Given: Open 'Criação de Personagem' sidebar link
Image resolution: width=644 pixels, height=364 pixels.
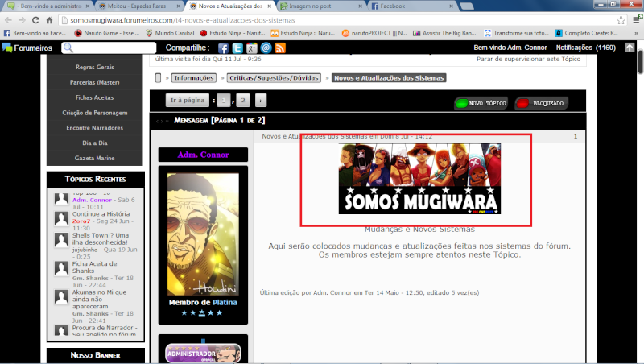Looking at the screenshot, I should pos(94,113).
